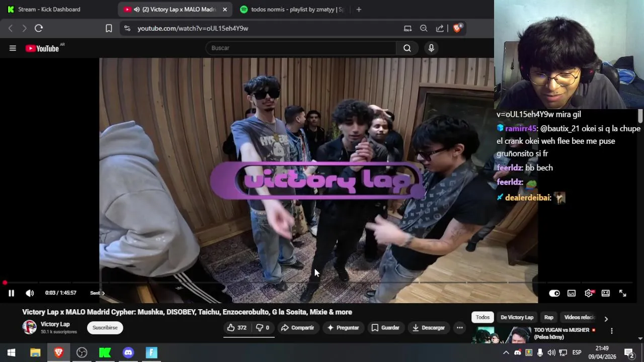This screenshot has height=362, width=644.
Task: Open the chapter label next to timestamp
Action: click(x=97, y=293)
